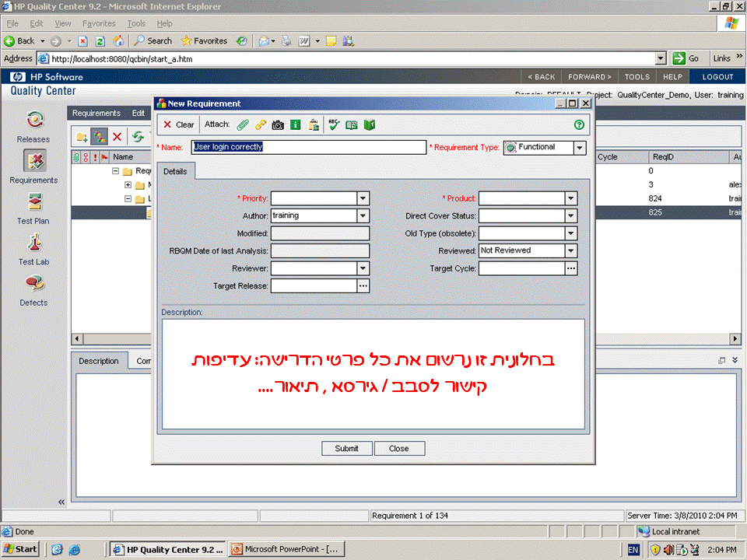
Task: Click FORWARD in Quality Center header
Action: click(x=589, y=77)
